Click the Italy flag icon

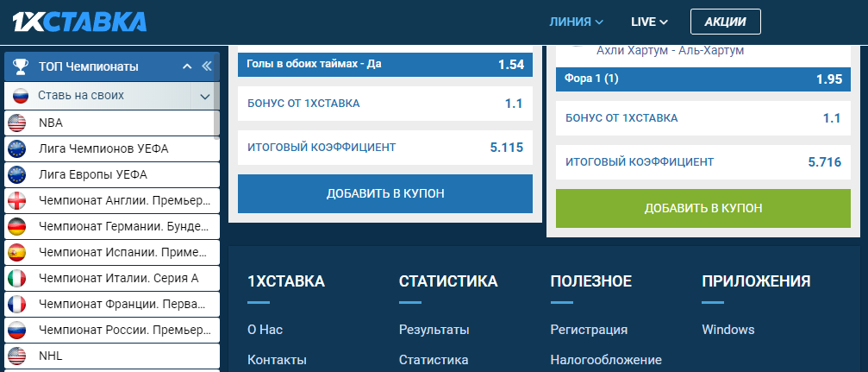[17, 278]
